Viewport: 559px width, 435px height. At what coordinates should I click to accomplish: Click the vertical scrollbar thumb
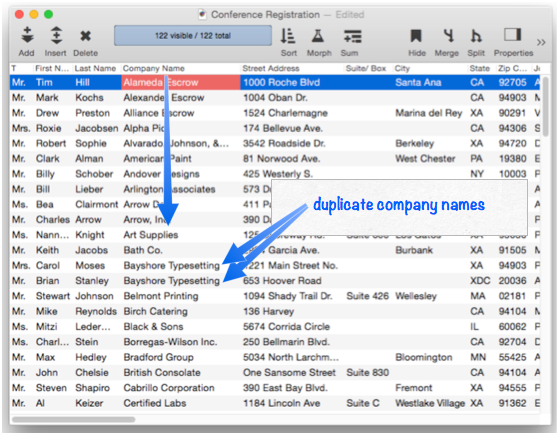tap(545, 107)
